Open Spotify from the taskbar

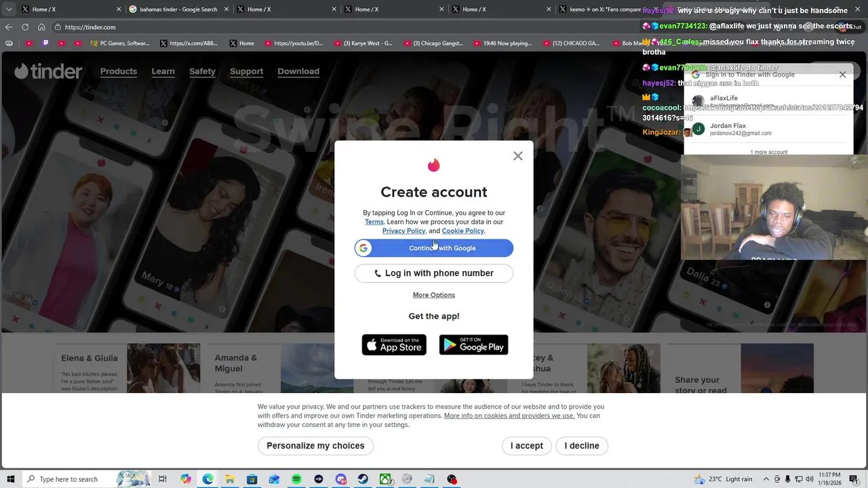pyautogui.click(x=296, y=479)
